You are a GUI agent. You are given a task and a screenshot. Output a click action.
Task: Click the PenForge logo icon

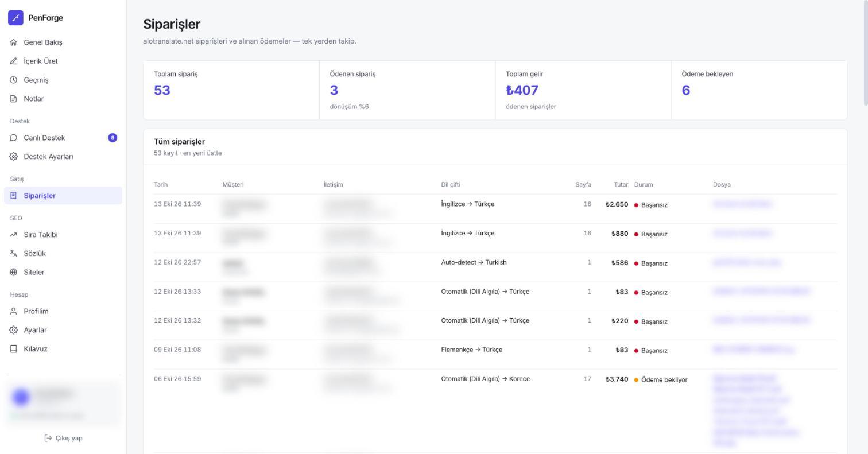pos(15,18)
